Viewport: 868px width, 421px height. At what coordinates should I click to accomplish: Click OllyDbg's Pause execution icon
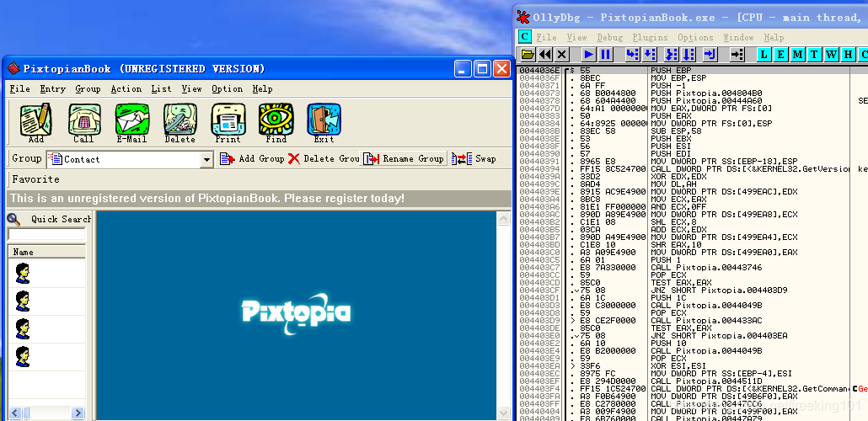(606, 54)
